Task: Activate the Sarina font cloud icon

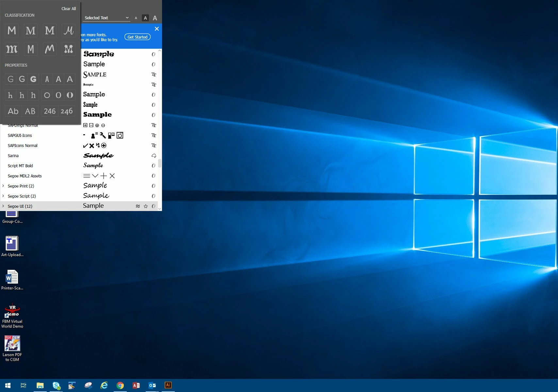Action: tap(154, 155)
